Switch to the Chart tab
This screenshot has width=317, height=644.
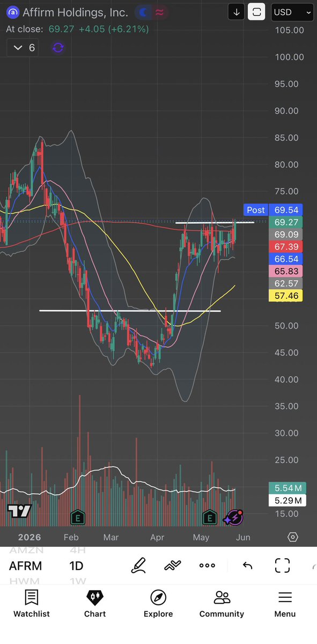point(95,604)
